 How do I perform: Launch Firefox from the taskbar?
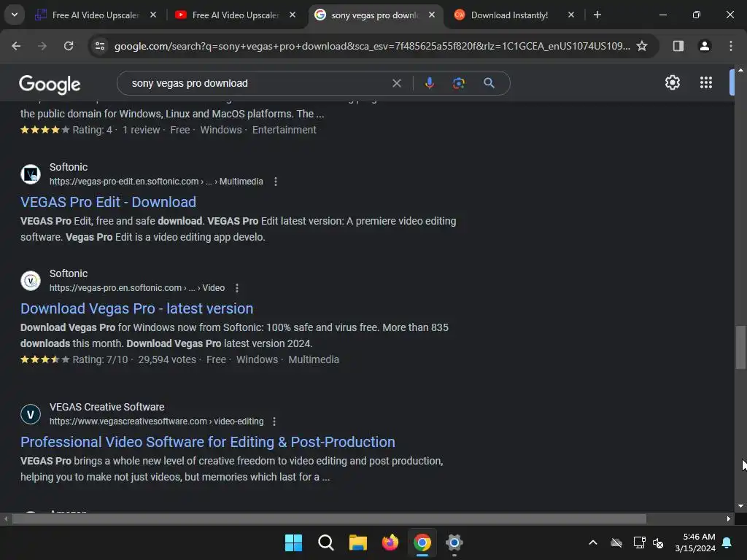[390, 542]
